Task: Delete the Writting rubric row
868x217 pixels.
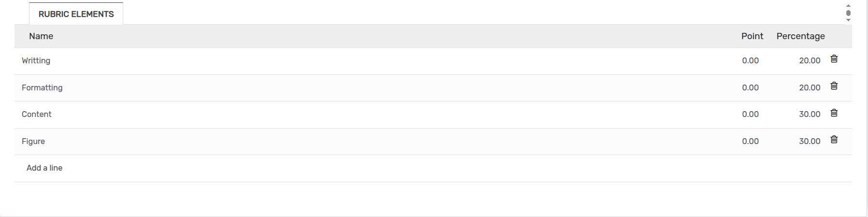Action: click(x=834, y=59)
